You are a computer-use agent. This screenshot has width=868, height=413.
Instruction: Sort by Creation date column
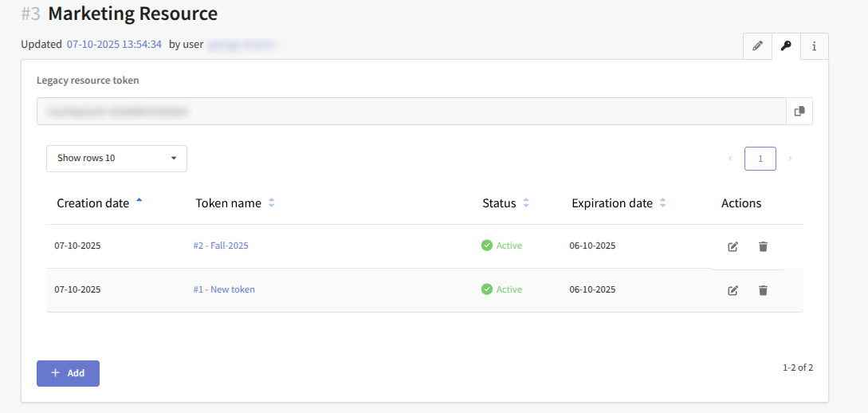(x=93, y=203)
